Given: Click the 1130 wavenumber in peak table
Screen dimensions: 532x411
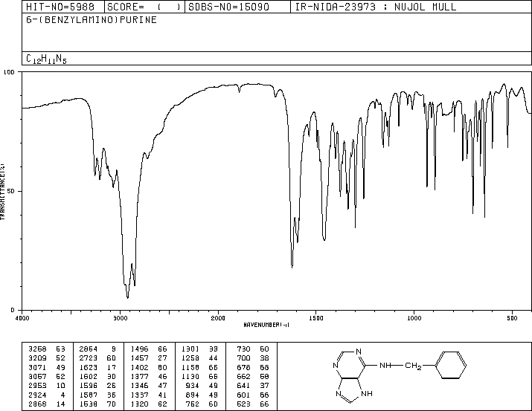Looking at the screenshot, I should tap(190, 376).
